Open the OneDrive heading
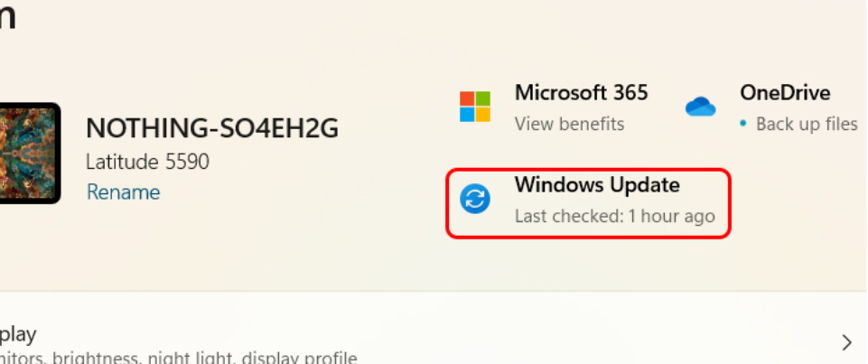The image size is (868, 364). pyautogui.click(x=785, y=92)
